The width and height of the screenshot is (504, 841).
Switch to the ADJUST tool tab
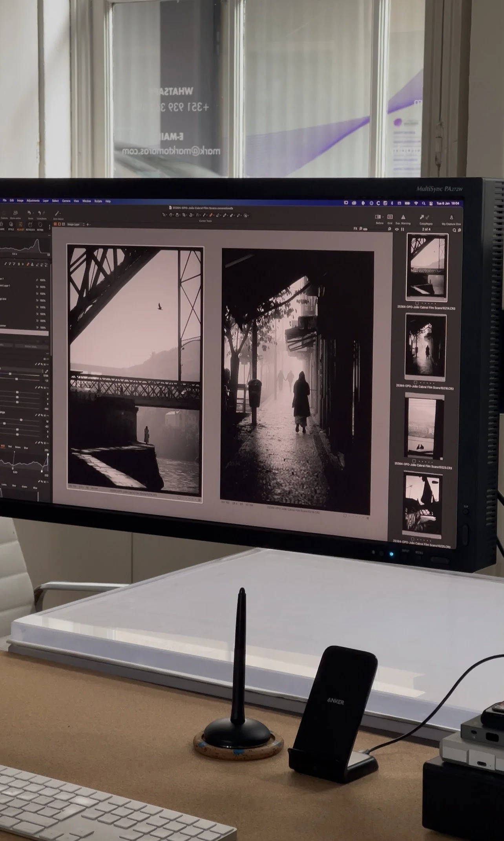[20, 226]
